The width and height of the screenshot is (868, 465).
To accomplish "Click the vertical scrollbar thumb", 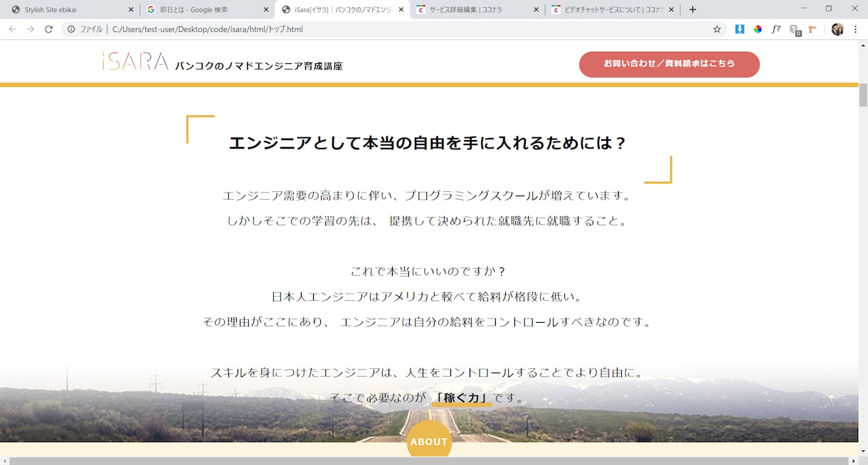I will click(863, 95).
